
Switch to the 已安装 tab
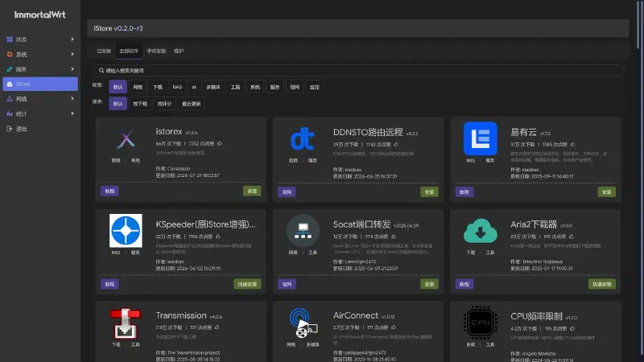tap(104, 51)
